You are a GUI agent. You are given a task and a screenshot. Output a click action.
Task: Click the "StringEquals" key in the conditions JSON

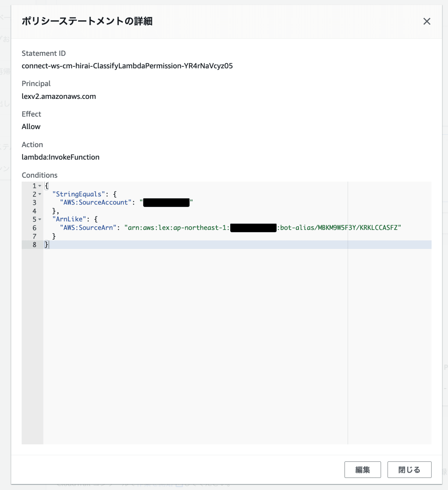pyautogui.click(x=79, y=194)
